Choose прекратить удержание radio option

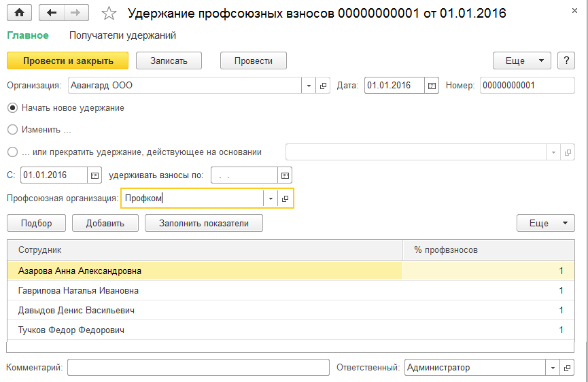tap(12, 152)
